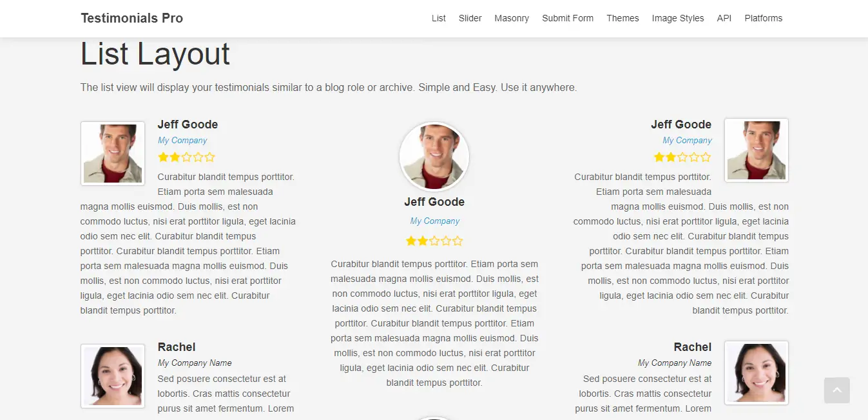Click Jeff Goode's circular center photo
This screenshot has width=868, height=420.
[x=434, y=157]
